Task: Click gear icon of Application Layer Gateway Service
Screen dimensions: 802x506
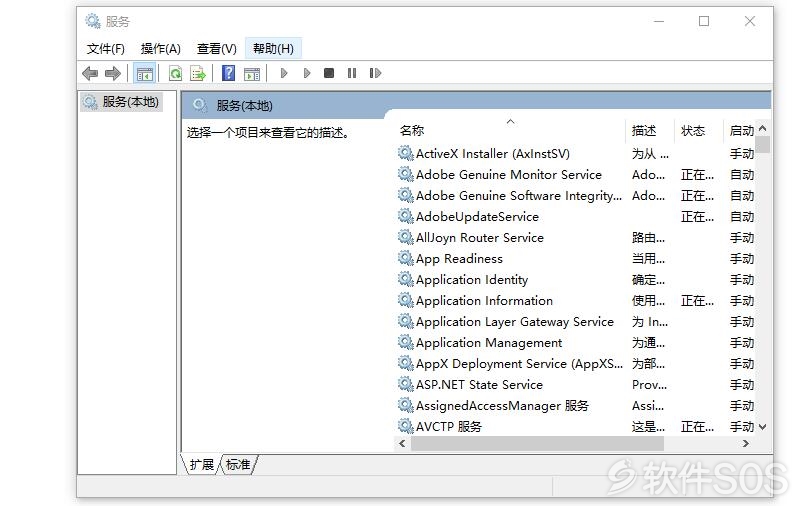Action: click(406, 321)
